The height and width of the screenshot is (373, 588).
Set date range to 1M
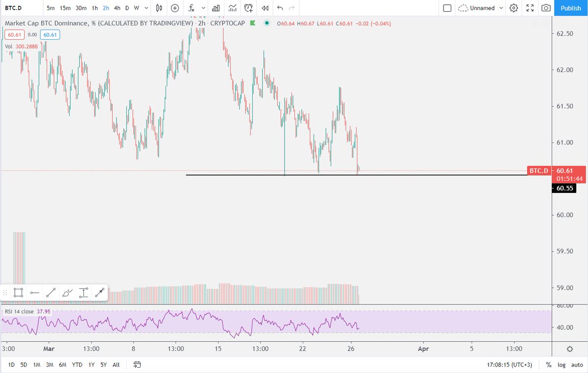tap(37, 365)
